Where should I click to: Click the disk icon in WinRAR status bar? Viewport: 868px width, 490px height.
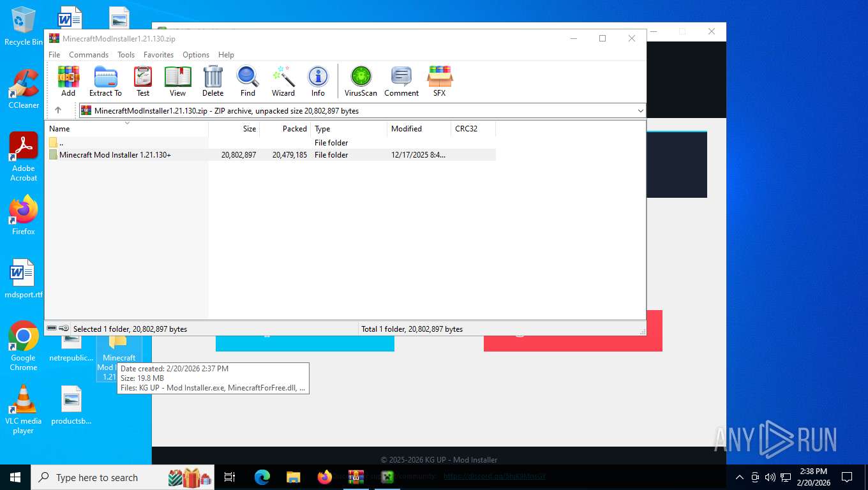click(x=52, y=329)
